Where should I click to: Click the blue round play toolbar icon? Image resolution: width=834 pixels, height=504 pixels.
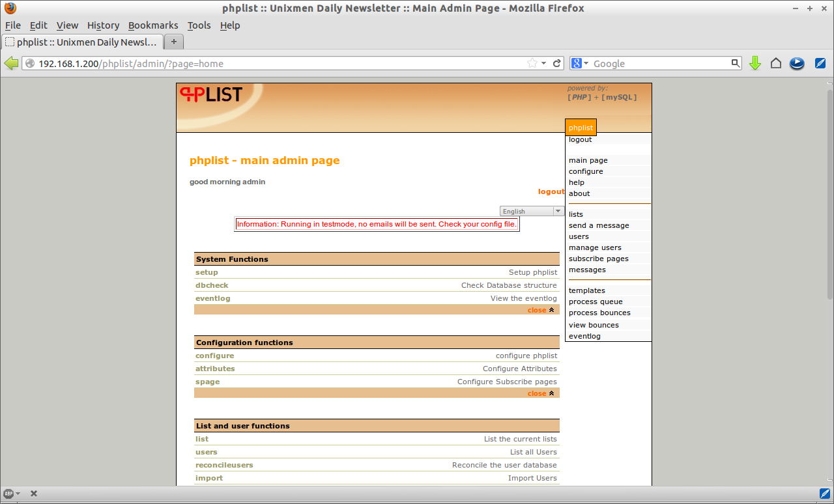click(x=797, y=63)
